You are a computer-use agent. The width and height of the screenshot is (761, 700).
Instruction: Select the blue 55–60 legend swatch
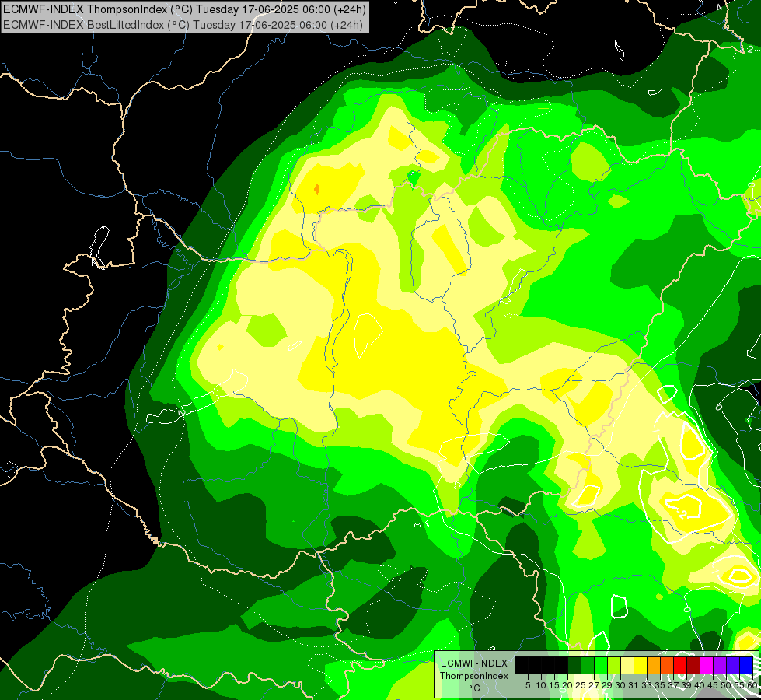pyautogui.click(x=746, y=666)
